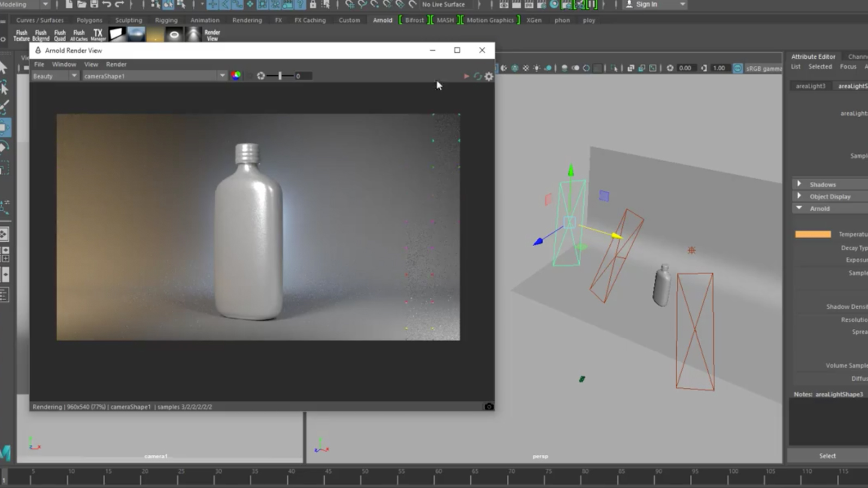Image resolution: width=868 pixels, height=488 pixels.
Task: Click the Flush Texture shelf button
Action: (x=21, y=35)
